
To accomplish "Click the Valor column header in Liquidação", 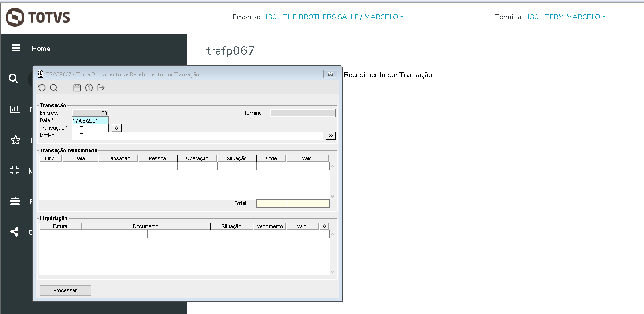I will click(x=302, y=226).
